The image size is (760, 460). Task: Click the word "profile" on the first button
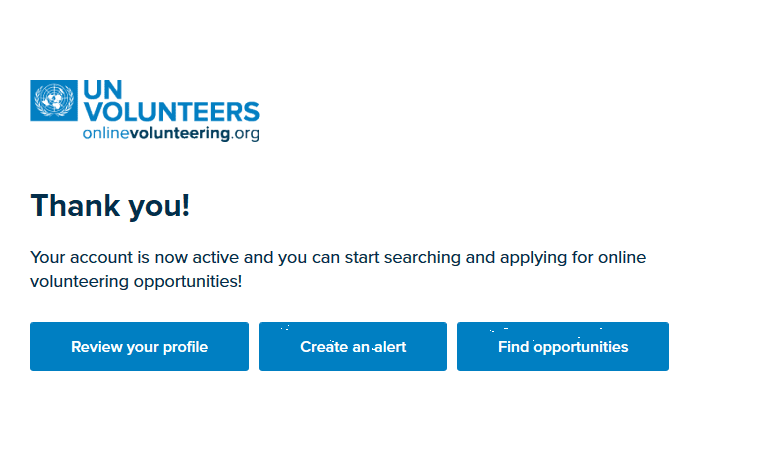(x=184, y=347)
